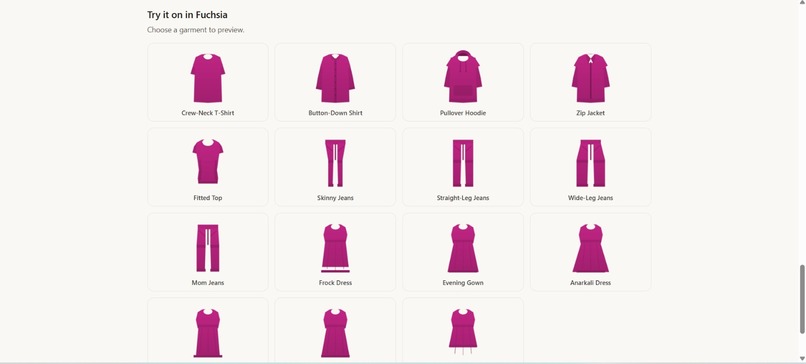Click the scrollbar's down arrow

point(802,359)
